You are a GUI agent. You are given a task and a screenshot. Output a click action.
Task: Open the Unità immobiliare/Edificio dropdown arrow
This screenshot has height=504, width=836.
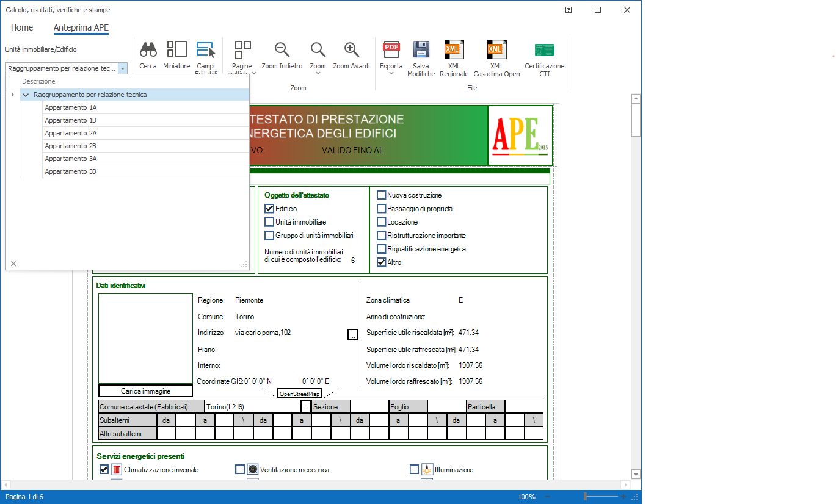[123, 69]
